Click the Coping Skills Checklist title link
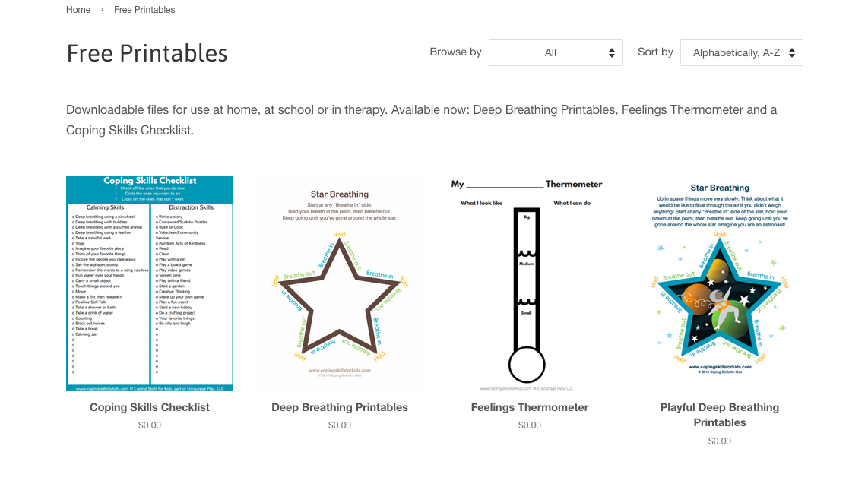868x487 pixels. coord(150,407)
